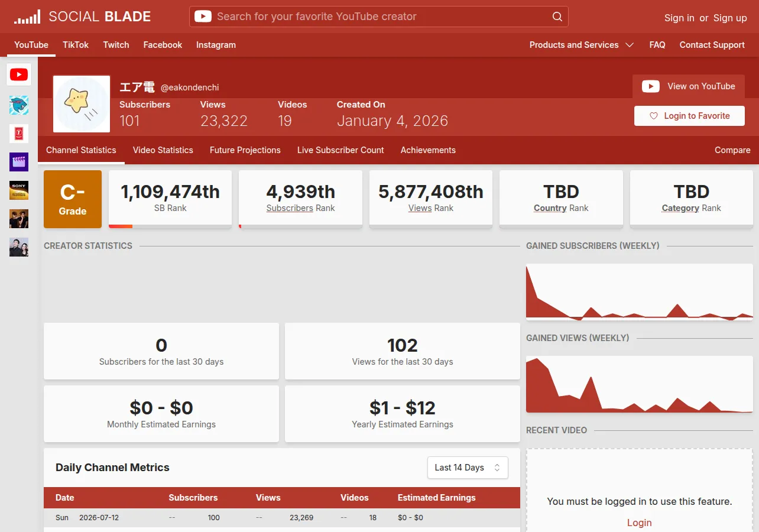Click the Monthly Estimated Earnings card
The image size is (759, 532).
pos(161,414)
